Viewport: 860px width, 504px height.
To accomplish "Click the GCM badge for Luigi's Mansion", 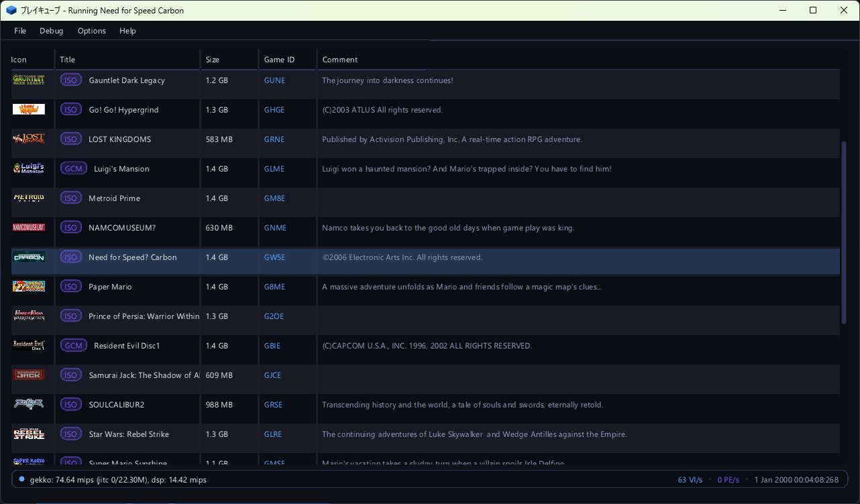I will pos(74,169).
